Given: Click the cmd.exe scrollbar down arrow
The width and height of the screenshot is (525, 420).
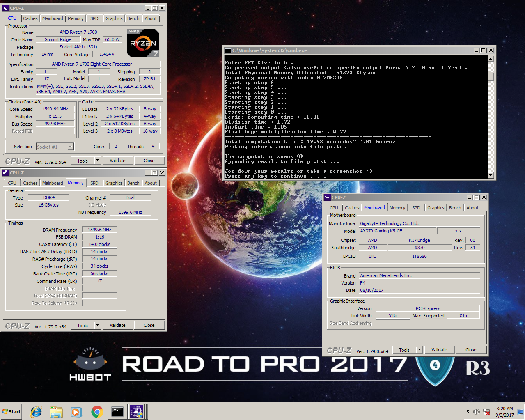Looking at the screenshot, I should coord(491,175).
